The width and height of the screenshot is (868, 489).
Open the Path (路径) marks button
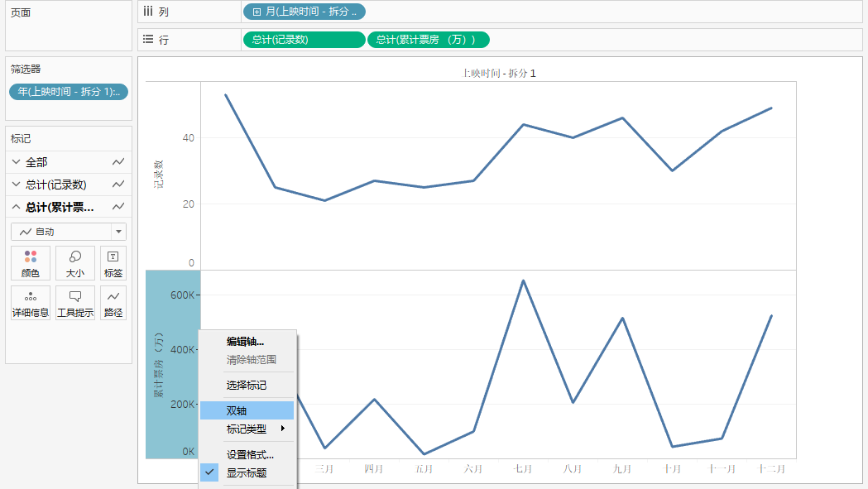coord(113,303)
